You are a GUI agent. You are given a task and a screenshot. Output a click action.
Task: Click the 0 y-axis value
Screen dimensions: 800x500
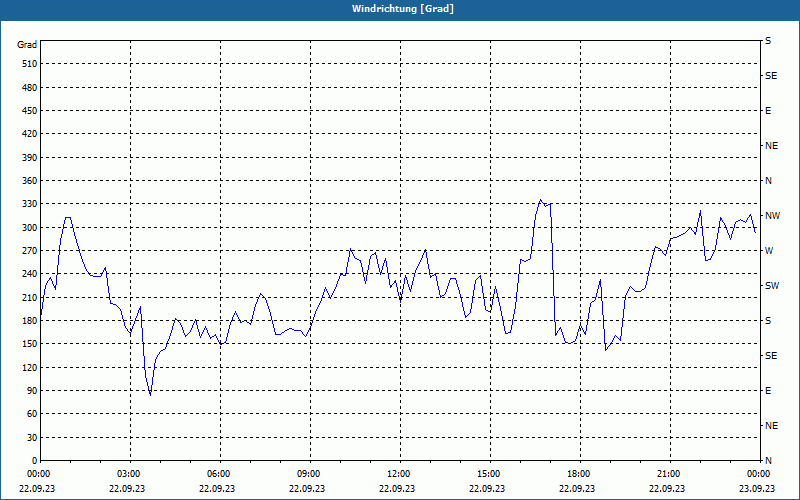[x=34, y=461]
